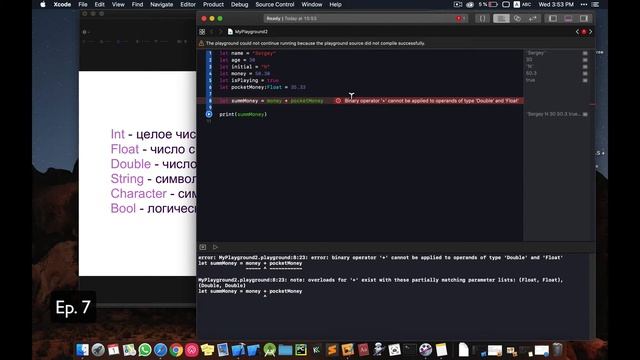
Task: Show result inline for 'Sergey' value
Action: pos(585,53)
